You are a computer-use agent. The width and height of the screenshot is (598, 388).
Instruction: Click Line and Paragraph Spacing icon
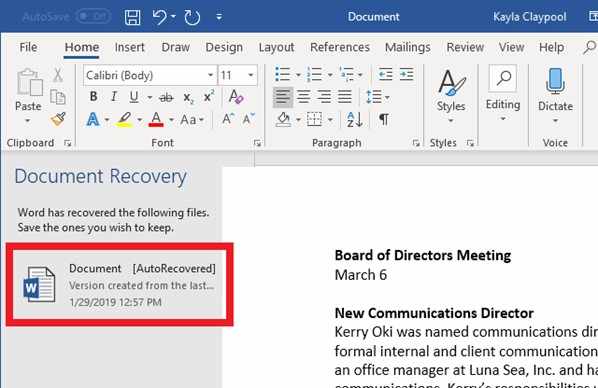tap(374, 97)
